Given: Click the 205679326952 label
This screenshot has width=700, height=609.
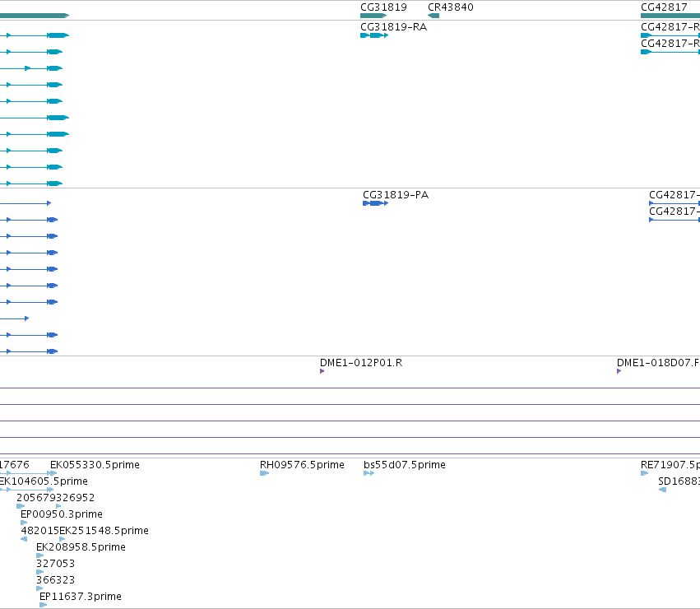Looking at the screenshot, I should pos(55,498).
